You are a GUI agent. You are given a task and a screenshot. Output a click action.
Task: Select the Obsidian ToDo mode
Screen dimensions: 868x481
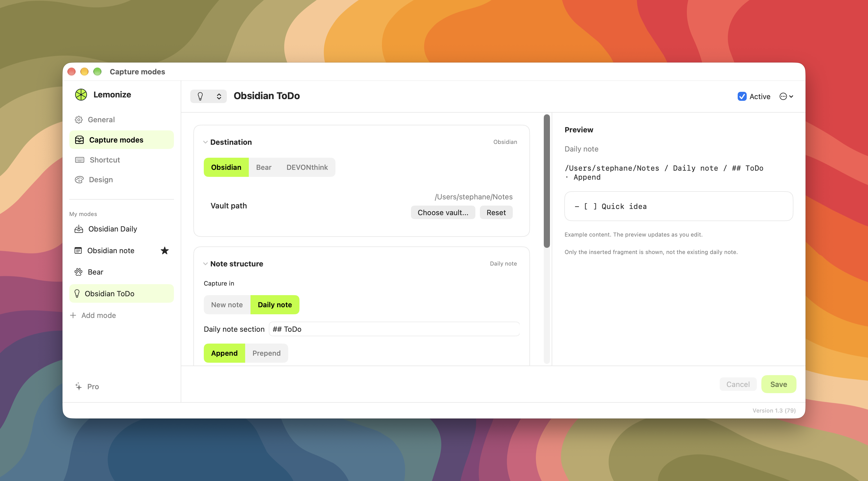[121, 294]
